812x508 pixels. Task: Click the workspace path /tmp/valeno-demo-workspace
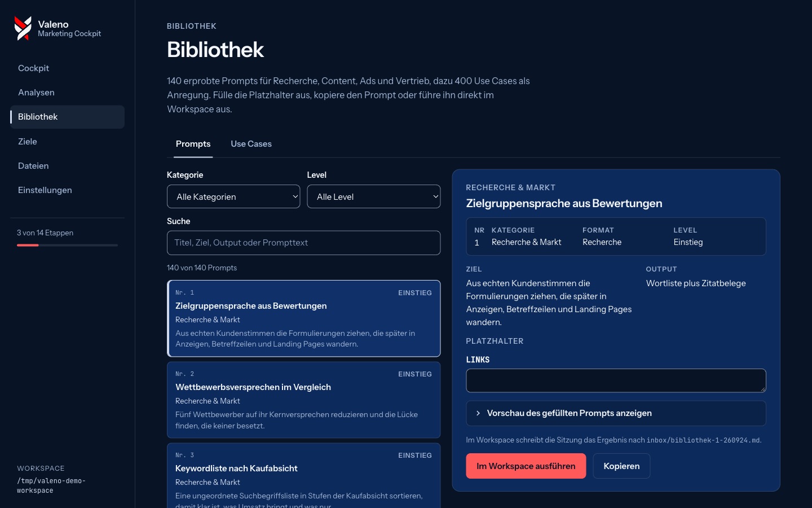point(51,485)
